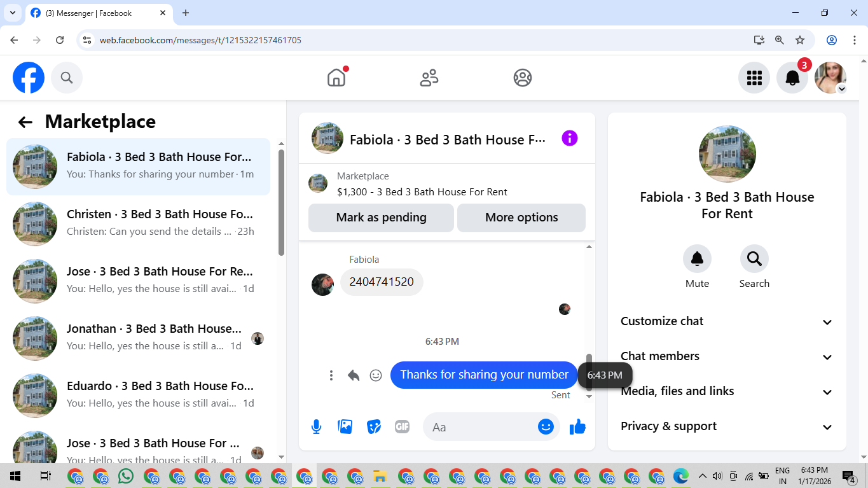Open Chrome three-dot menu
Viewport: 868px width, 488px height.
[854, 40]
